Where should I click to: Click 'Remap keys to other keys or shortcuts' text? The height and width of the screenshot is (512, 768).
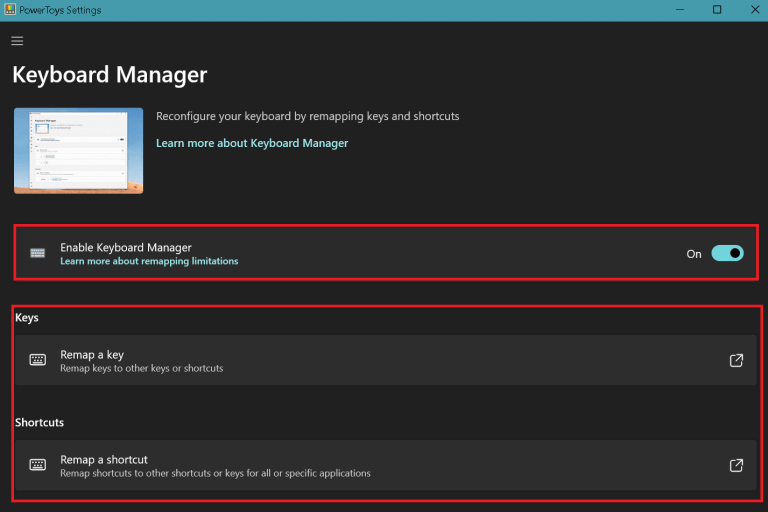coord(142,368)
